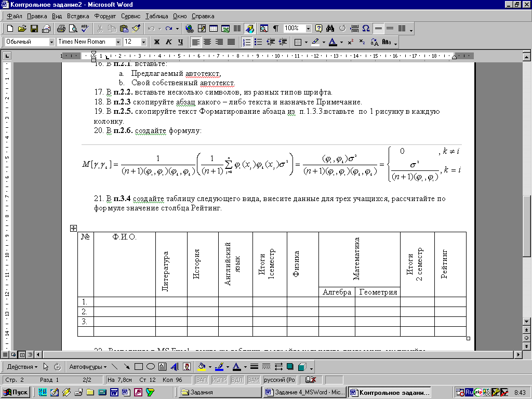The height and width of the screenshot is (399, 532).
Task: Open the Правка menu
Action: (37, 16)
